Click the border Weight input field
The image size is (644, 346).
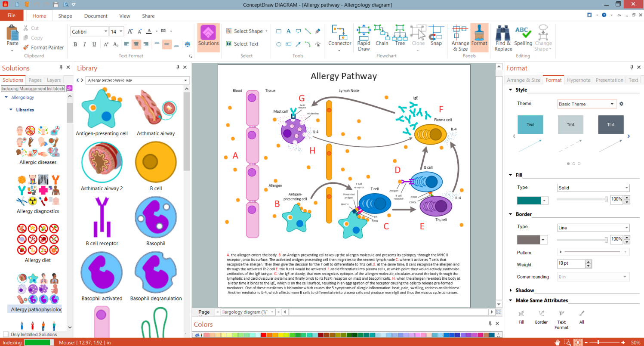coord(571,263)
